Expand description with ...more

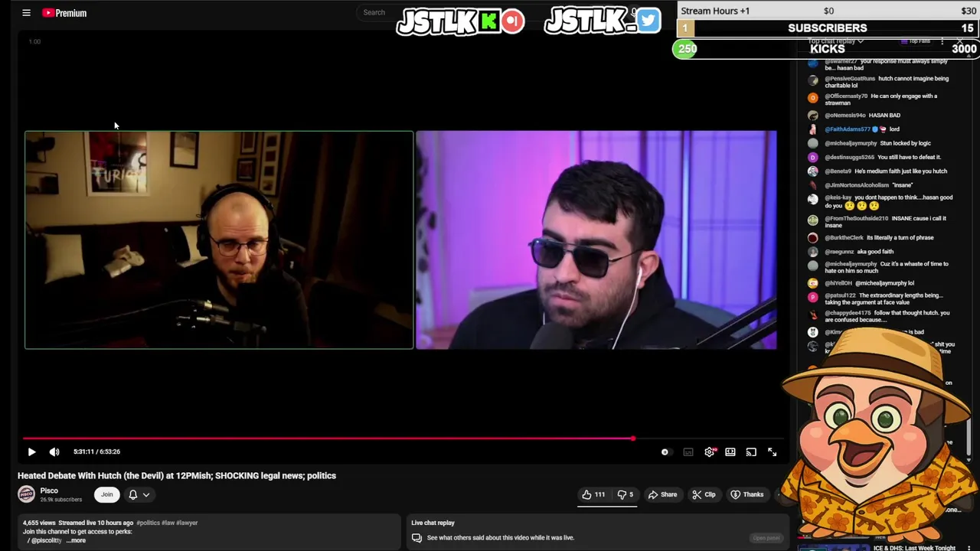coord(76,540)
